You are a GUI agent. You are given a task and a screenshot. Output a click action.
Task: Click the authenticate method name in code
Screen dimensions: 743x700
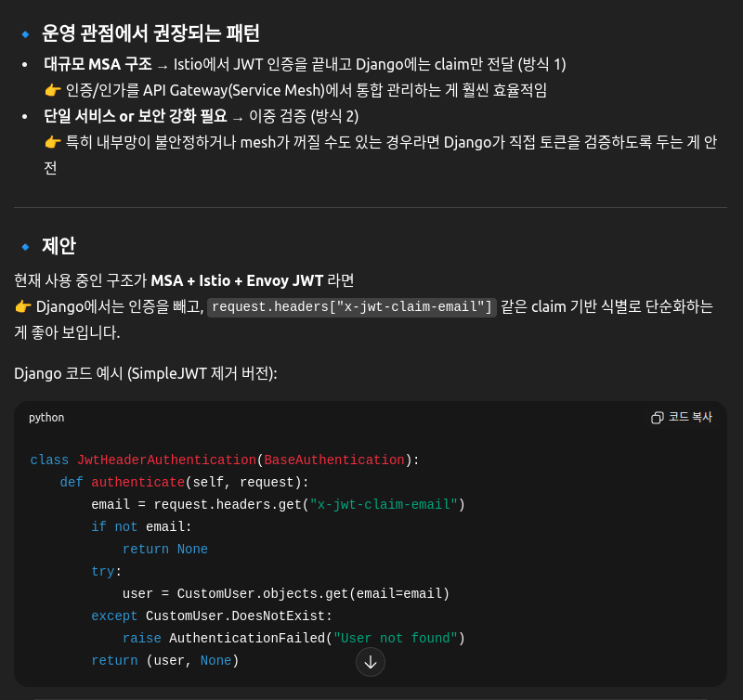(137, 482)
